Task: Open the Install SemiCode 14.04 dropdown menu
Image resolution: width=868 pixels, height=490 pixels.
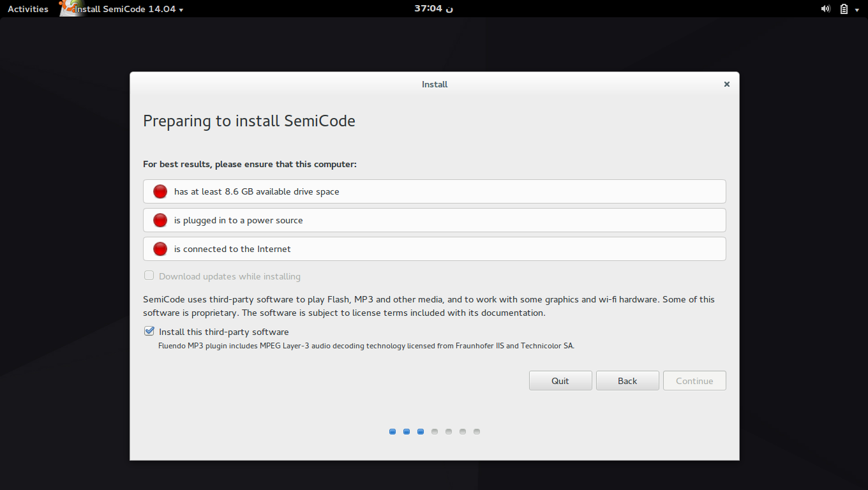Action: coord(181,9)
